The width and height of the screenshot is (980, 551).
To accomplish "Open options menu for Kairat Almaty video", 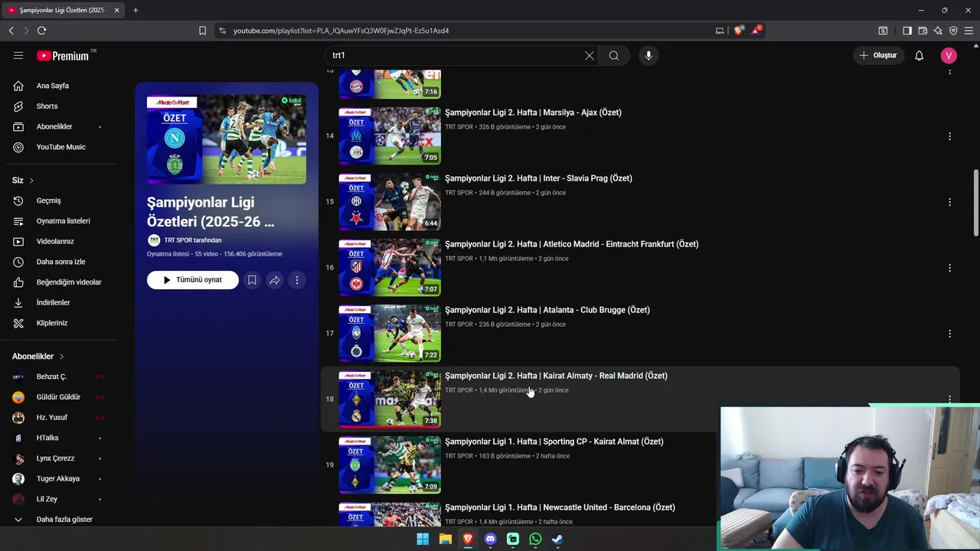I will click(949, 399).
